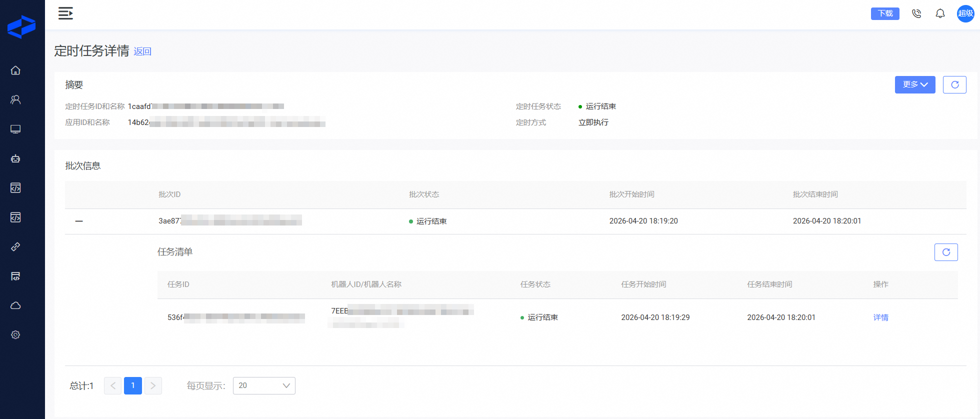
Task: Open the phone support icon
Action: point(916,13)
